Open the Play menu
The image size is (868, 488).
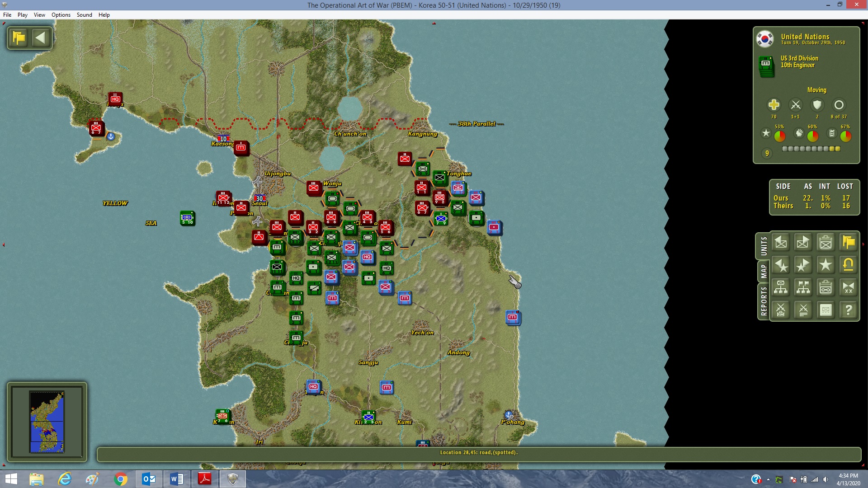coord(23,14)
